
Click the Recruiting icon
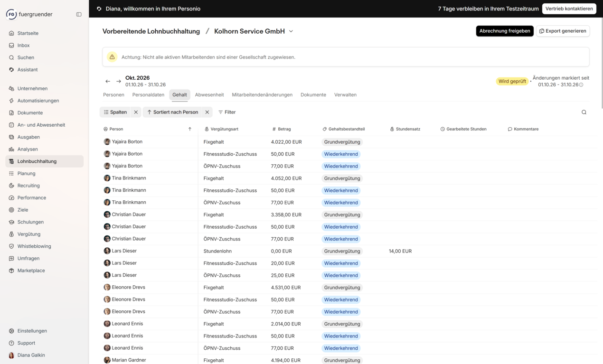11,186
